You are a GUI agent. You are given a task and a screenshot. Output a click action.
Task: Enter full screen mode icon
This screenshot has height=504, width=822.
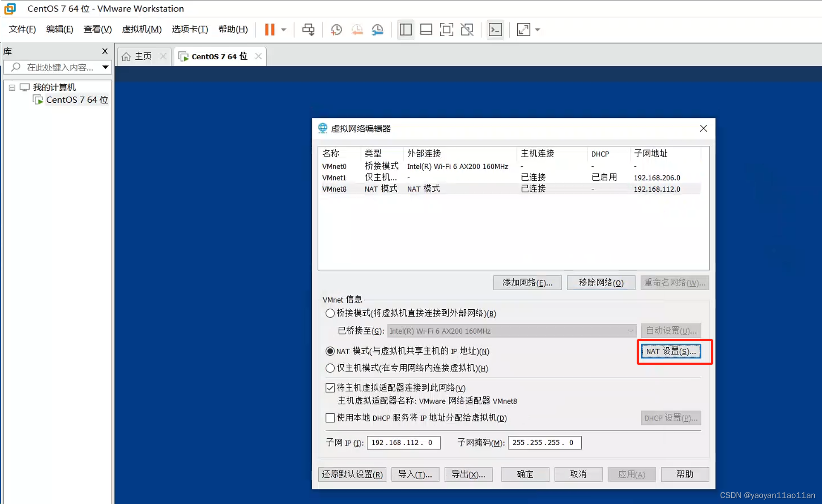pyautogui.click(x=446, y=29)
